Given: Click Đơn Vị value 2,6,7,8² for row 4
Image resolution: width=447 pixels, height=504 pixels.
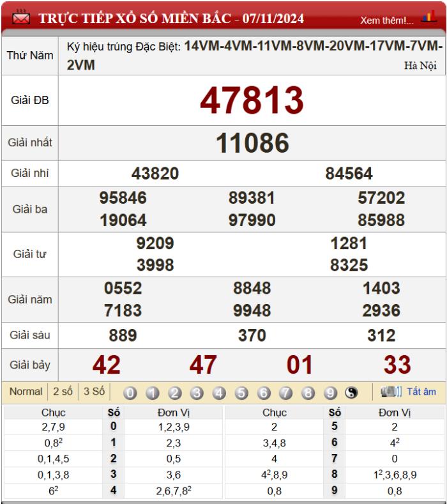Looking at the screenshot, I should 174,491.
